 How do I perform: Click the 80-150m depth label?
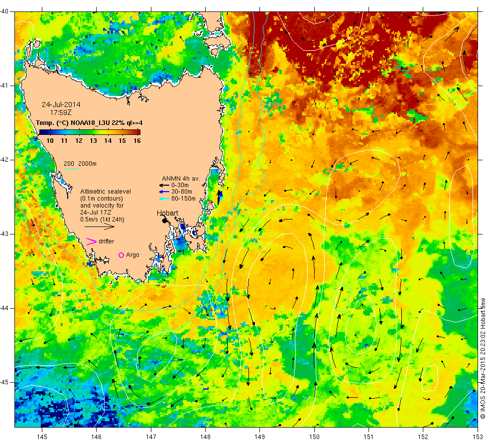pos(183,199)
